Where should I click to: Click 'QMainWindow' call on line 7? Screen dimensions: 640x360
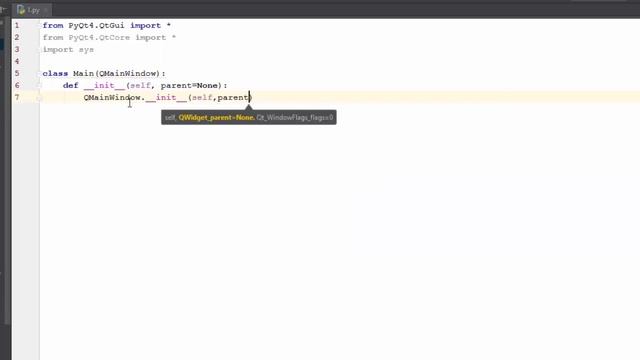[112, 98]
